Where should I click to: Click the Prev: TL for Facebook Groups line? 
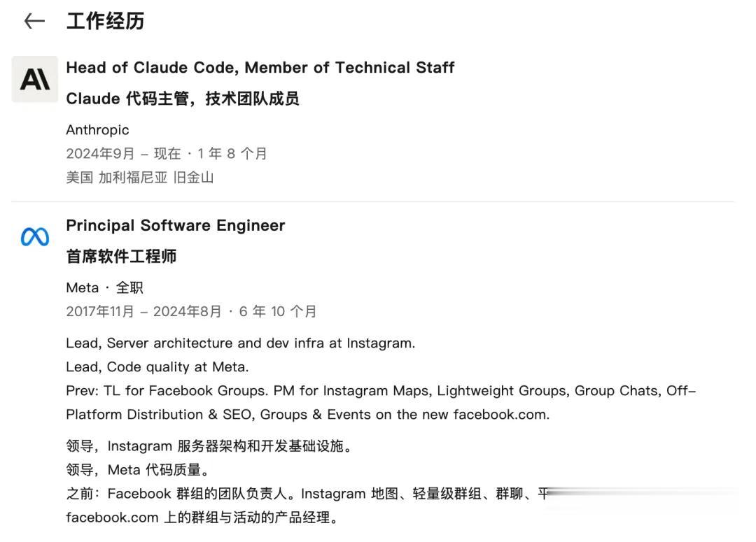381,391
